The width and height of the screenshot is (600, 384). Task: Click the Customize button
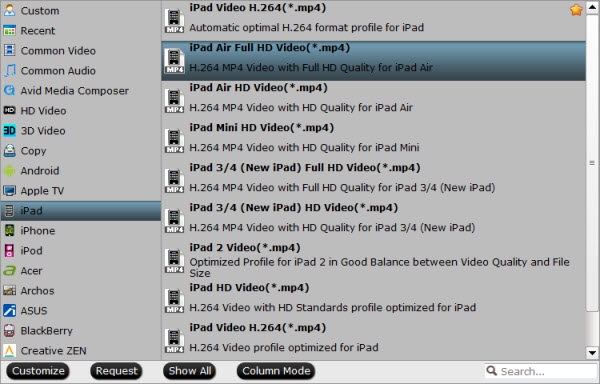[x=38, y=371]
